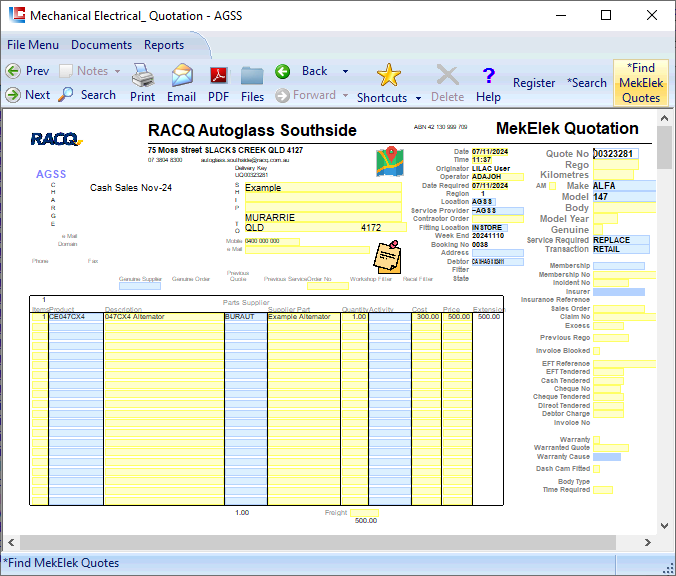Viewport: 676px width, 576px height.
Task: Toggle the Invoice Blocked checkbox
Action: point(596,351)
